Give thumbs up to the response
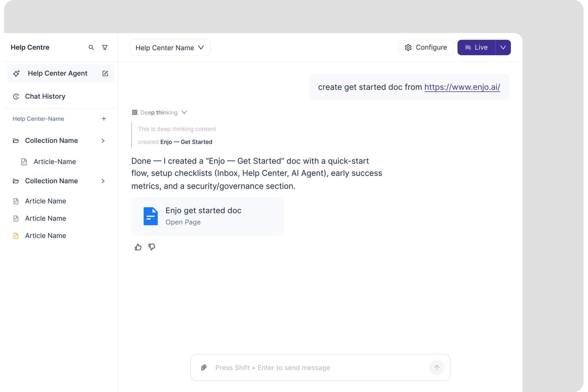This screenshot has height=392, width=588. (x=138, y=247)
